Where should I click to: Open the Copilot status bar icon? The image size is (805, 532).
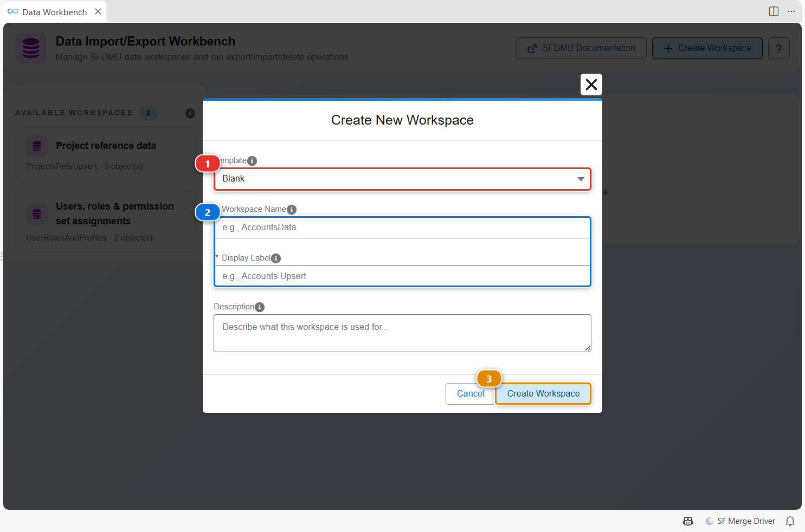[x=688, y=521]
